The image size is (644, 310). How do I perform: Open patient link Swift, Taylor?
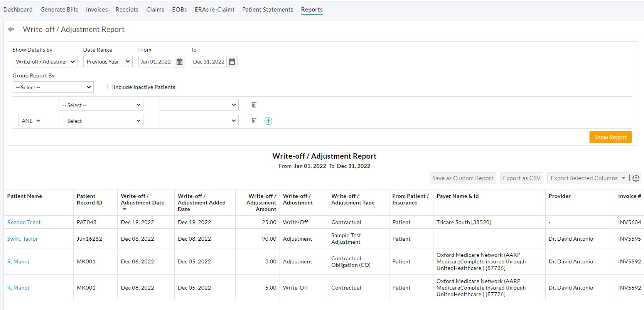22,239
